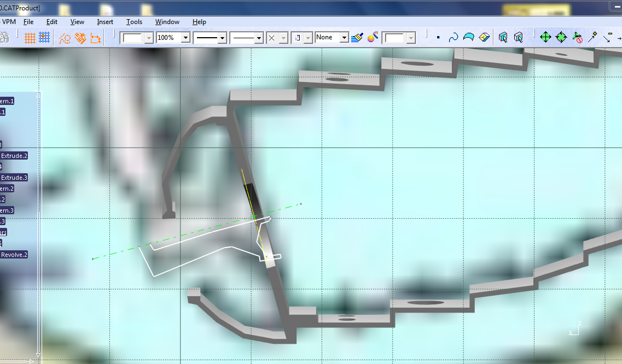
Task: Open the 100% transparency dropdown
Action: pos(185,38)
